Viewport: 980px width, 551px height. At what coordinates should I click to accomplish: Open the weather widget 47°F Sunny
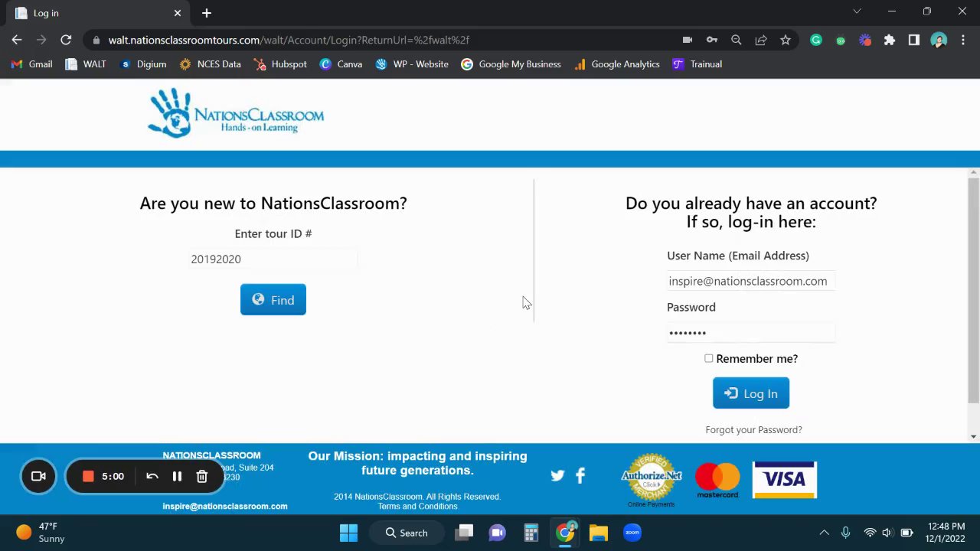tap(41, 533)
